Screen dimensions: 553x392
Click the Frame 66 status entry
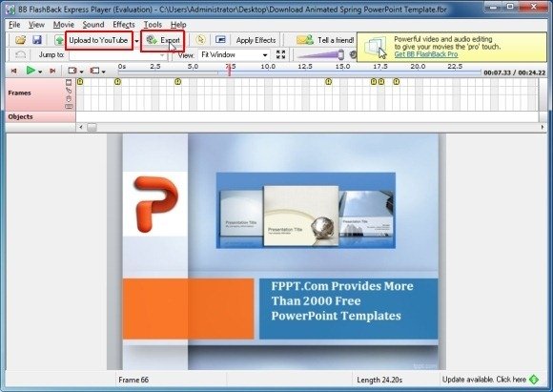point(133,380)
